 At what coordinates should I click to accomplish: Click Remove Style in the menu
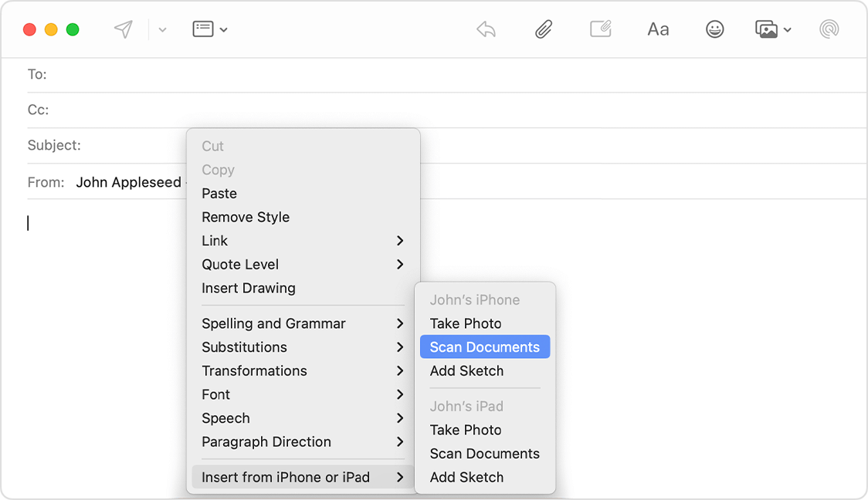[x=246, y=217]
